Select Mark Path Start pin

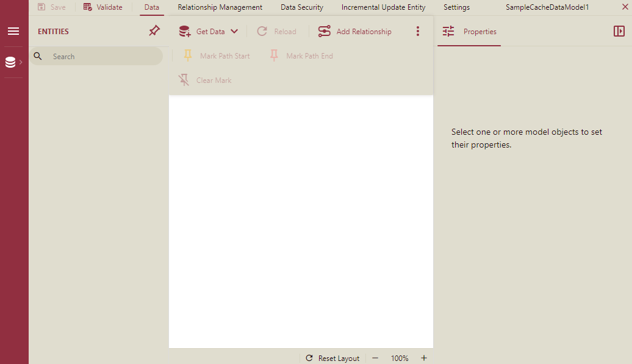[188, 56]
